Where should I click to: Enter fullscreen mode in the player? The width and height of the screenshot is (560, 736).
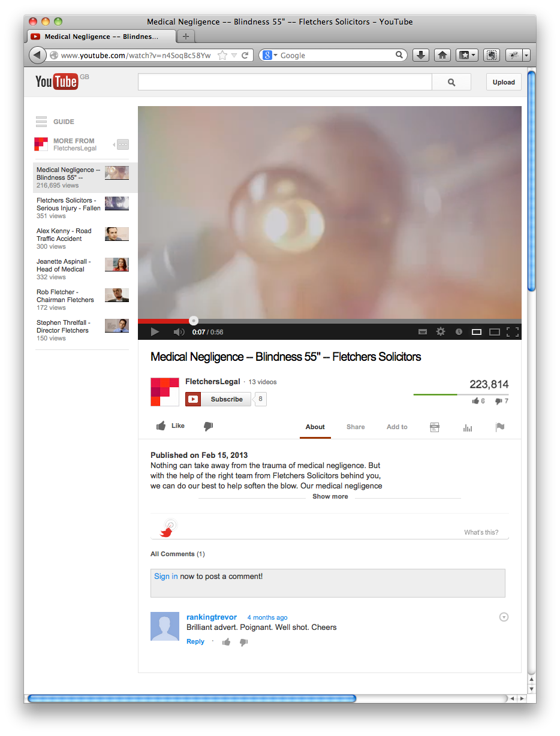coord(512,331)
